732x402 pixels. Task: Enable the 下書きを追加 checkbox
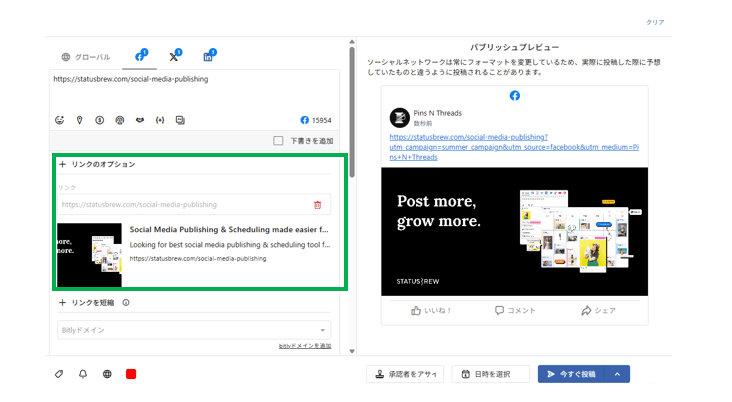coord(279,141)
